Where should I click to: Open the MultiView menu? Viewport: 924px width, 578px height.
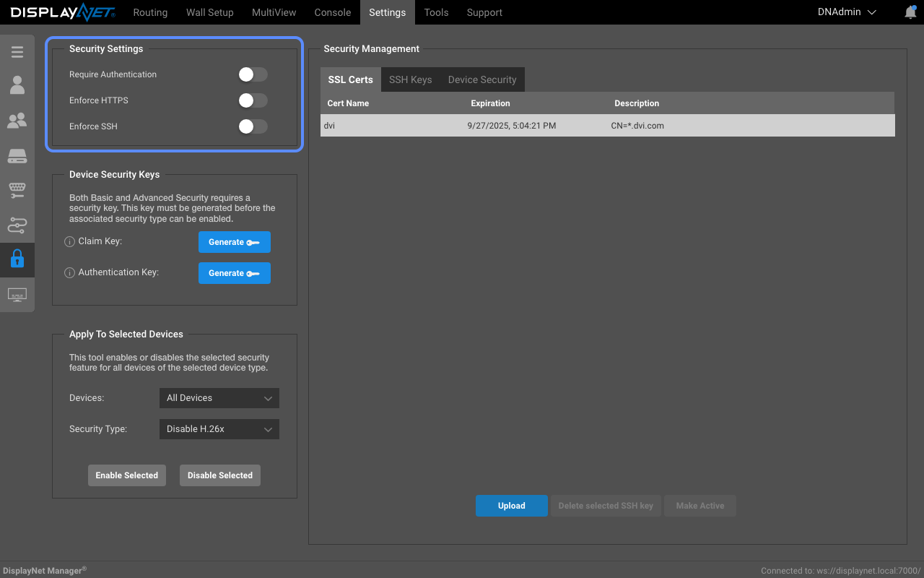274,12
